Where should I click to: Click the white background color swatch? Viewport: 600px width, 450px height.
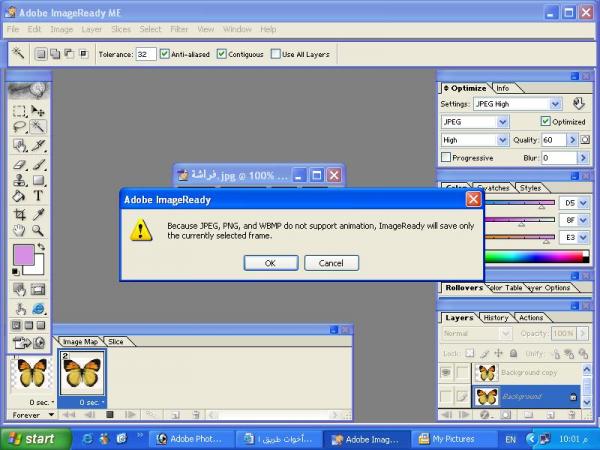38,268
